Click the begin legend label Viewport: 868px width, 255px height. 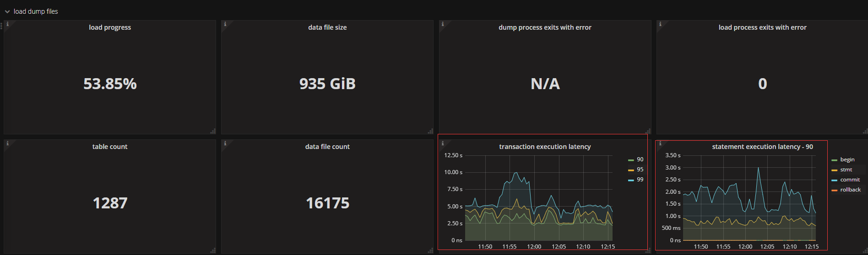pyautogui.click(x=847, y=159)
